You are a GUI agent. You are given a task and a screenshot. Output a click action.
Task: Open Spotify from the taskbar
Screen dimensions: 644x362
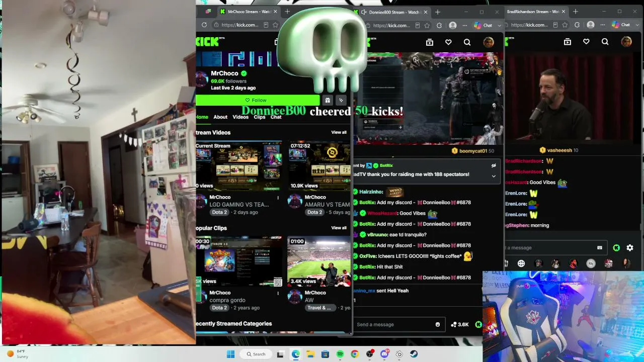pyautogui.click(x=340, y=354)
